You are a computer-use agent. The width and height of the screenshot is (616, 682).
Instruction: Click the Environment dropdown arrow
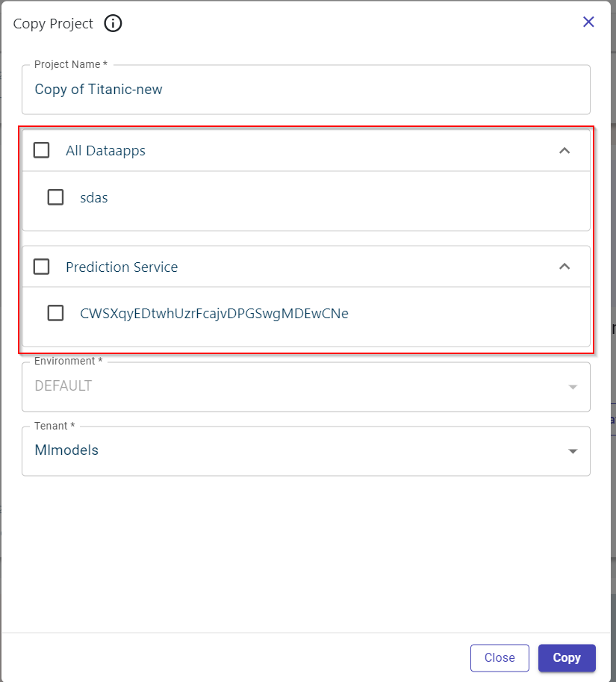click(x=573, y=387)
